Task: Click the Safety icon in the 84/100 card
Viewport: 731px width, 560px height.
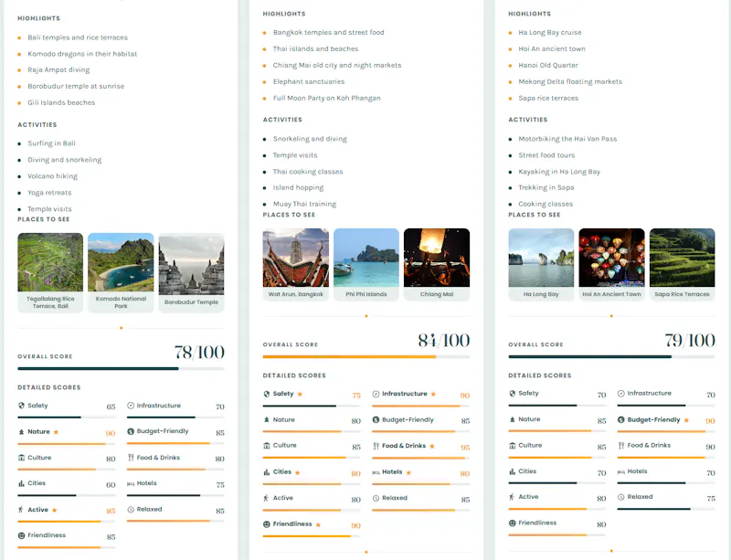Action: pyautogui.click(x=267, y=394)
